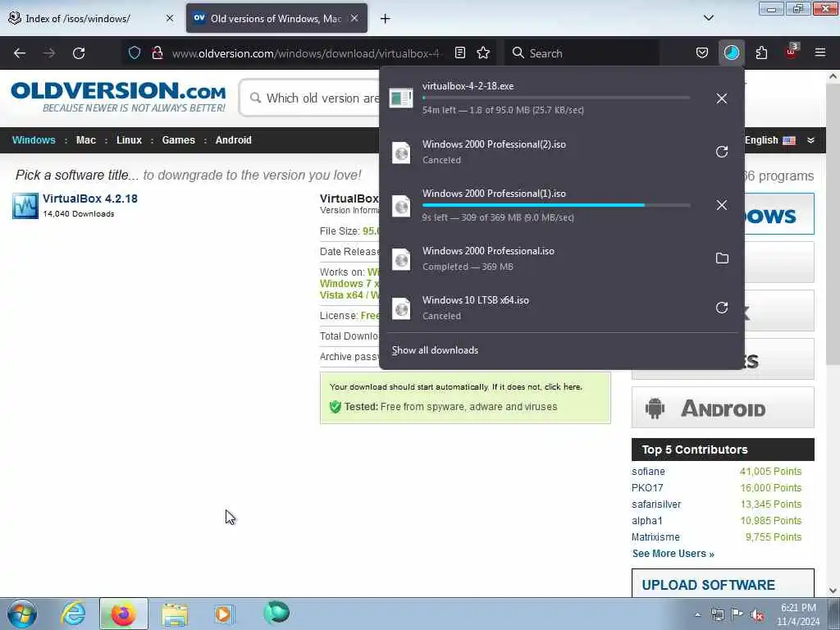
Task: Focus the Firefox Search box
Action: pos(582,52)
